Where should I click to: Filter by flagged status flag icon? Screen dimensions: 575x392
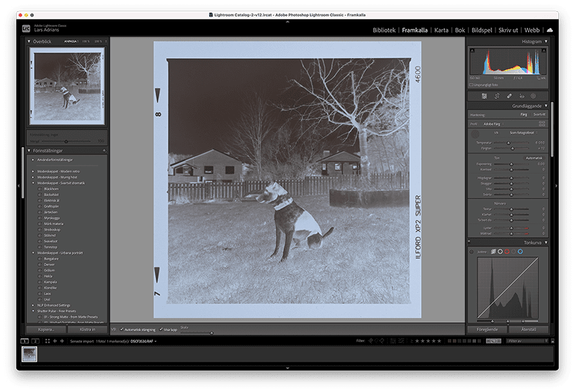click(x=370, y=341)
